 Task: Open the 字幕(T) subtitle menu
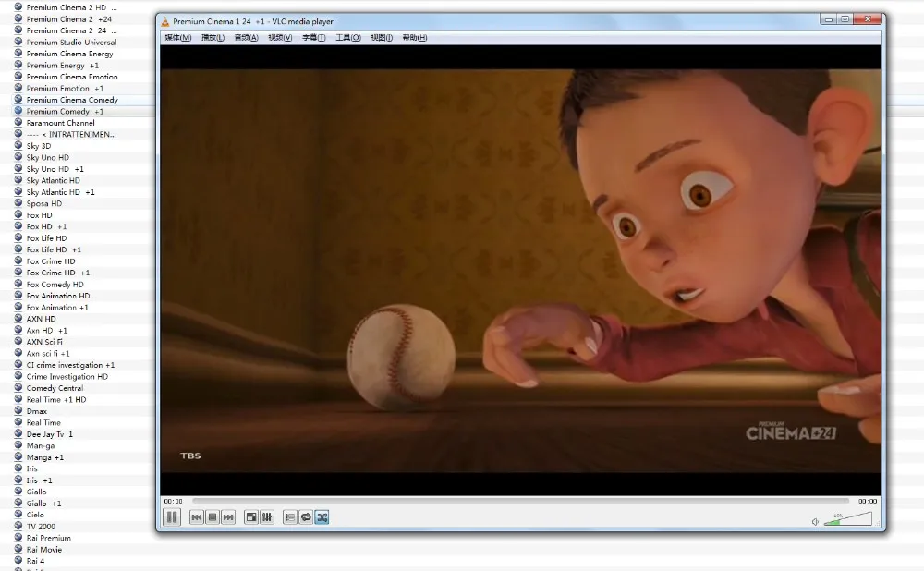[x=313, y=38]
